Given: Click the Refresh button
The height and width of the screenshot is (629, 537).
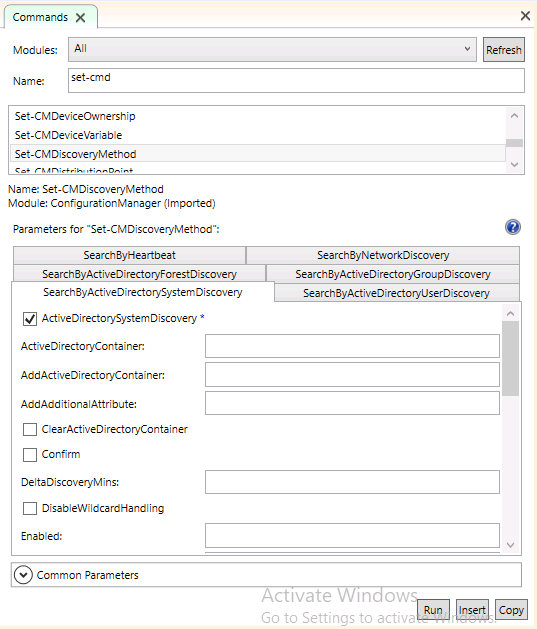Looking at the screenshot, I should point(504,50).
